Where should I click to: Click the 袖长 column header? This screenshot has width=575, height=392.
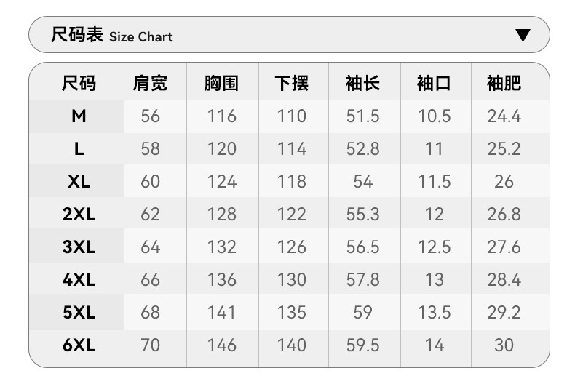tap(362, 84)
